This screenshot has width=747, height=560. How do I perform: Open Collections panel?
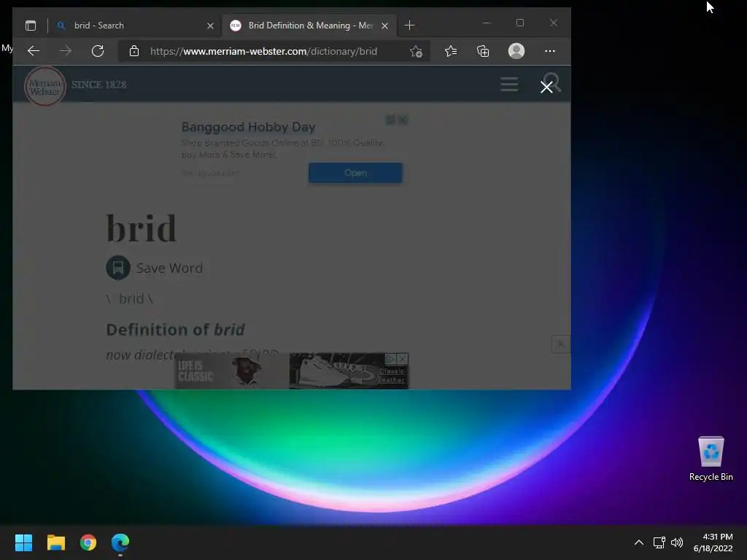tap(483, 51)
